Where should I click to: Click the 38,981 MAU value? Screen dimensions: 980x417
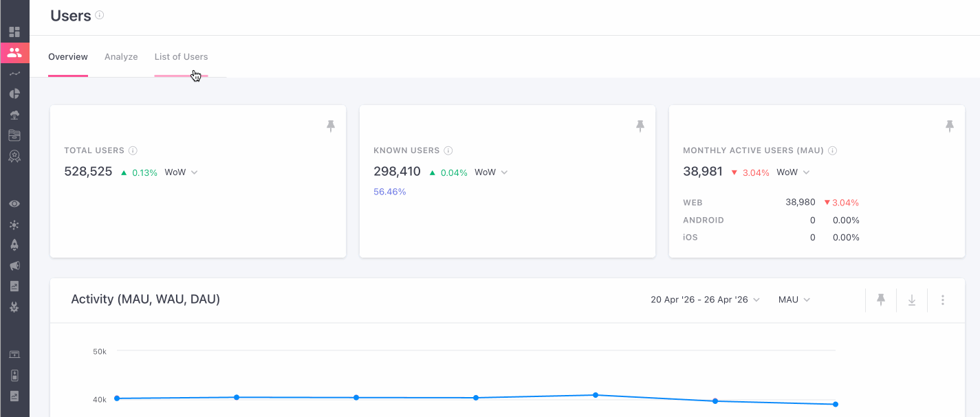pyautogui.click(x=703, y=172)
